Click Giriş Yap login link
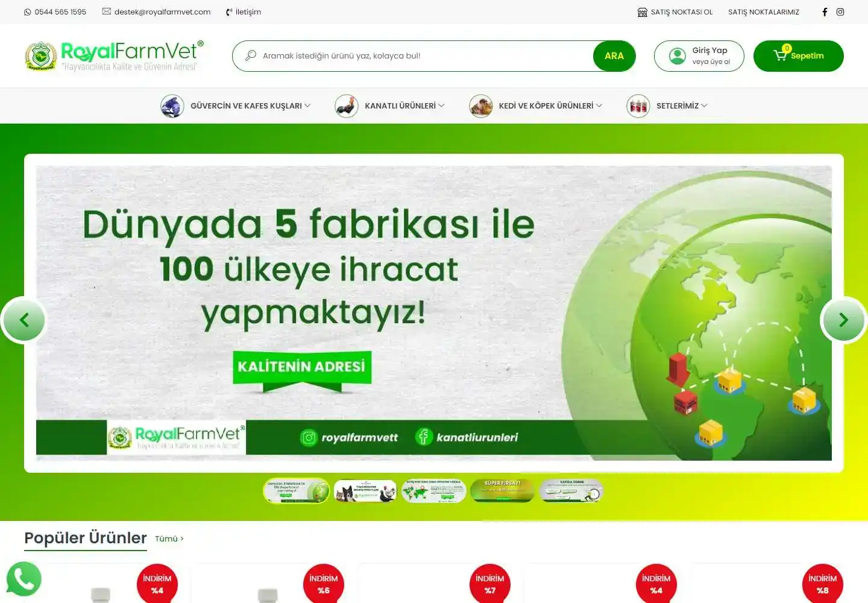 pos(709,51)
